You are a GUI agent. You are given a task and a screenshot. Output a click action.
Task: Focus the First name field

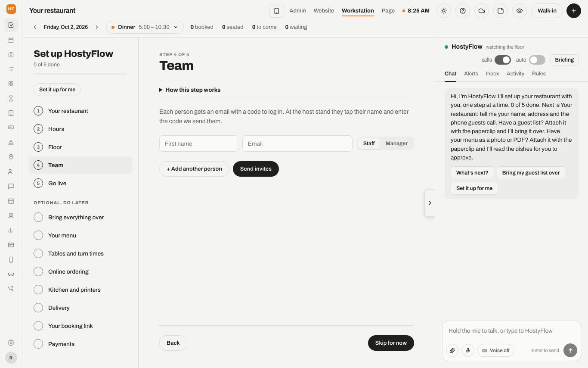click(x=198, y=143)
